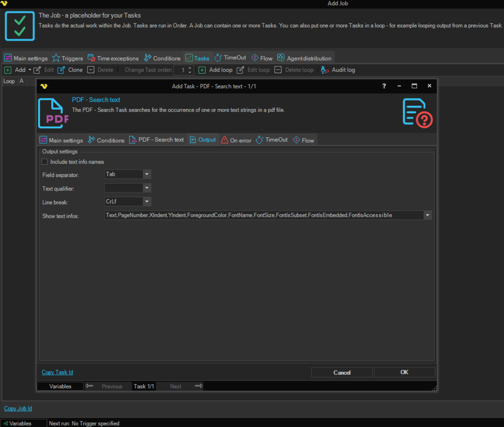Open the Audit log icon

(x=324, y=70)
